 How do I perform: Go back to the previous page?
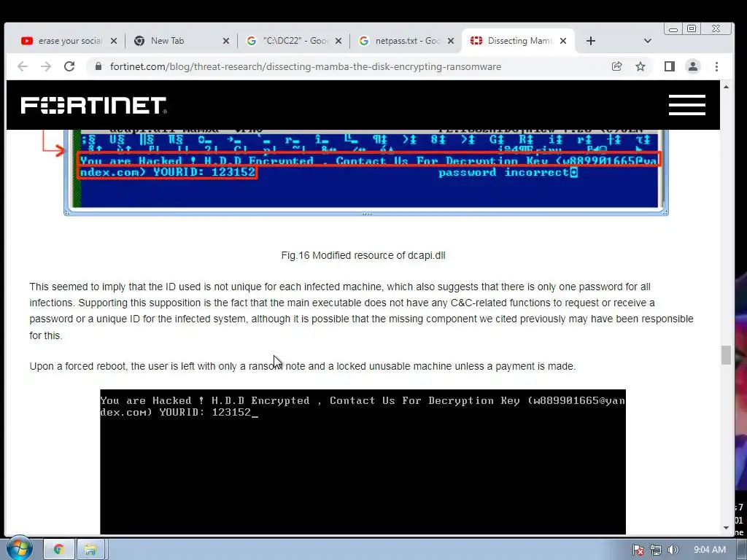coord(23,66)
